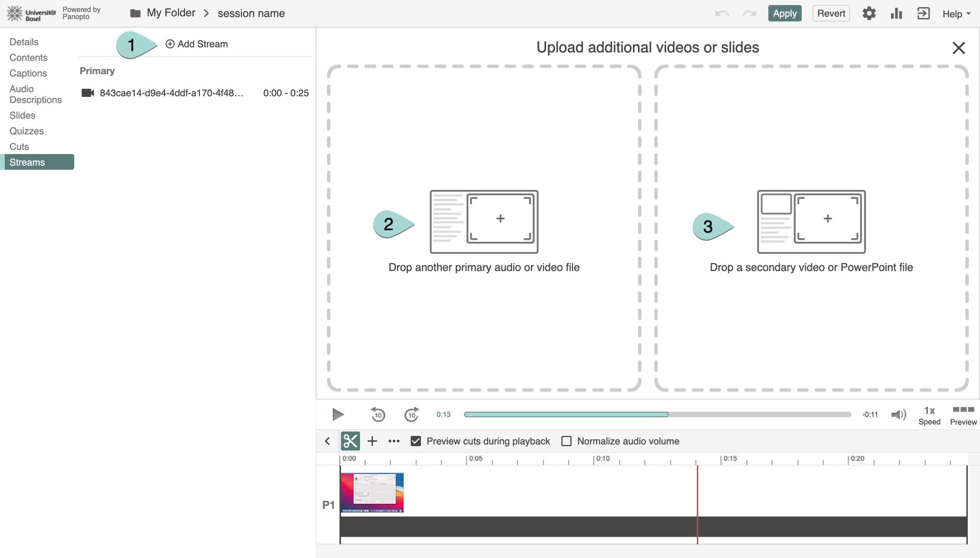Click the rewind 10 seconds icon
This screenshot has width=980, height=558.
(x=378, y=415)
